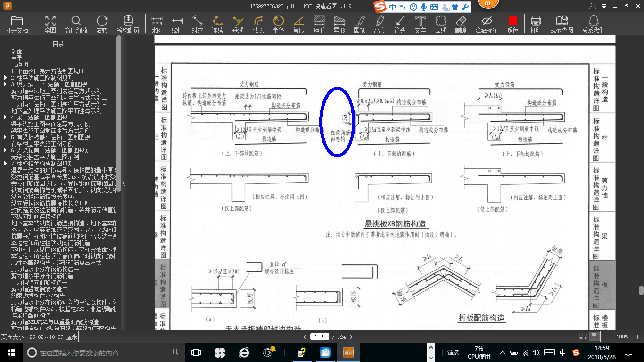Switch to the continuous page layout icon

(594, 337)
